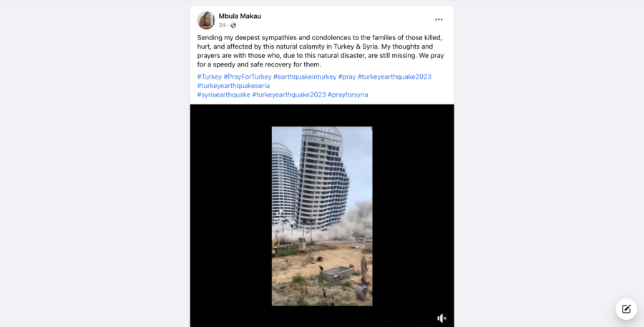Play the collapsing tower video

click(x=322, y=216)
